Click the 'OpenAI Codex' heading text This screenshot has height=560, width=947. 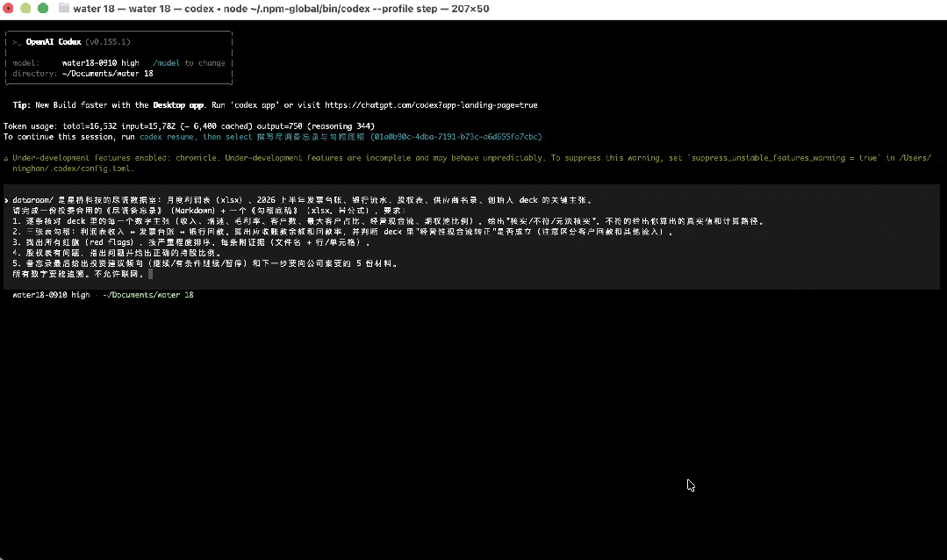54,41
